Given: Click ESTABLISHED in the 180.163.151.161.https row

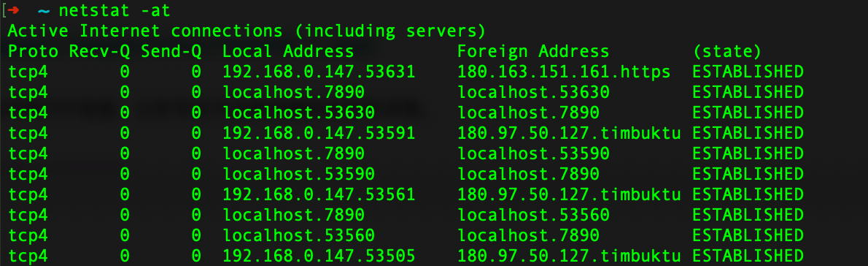Looking at the screenshot, I should click(748, 72).
